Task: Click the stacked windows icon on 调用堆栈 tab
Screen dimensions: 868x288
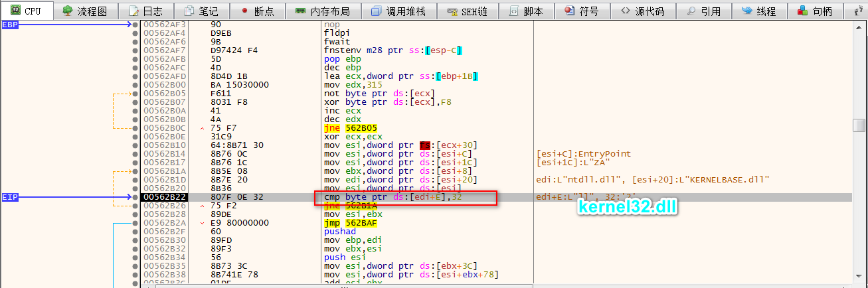Action: 377,11
